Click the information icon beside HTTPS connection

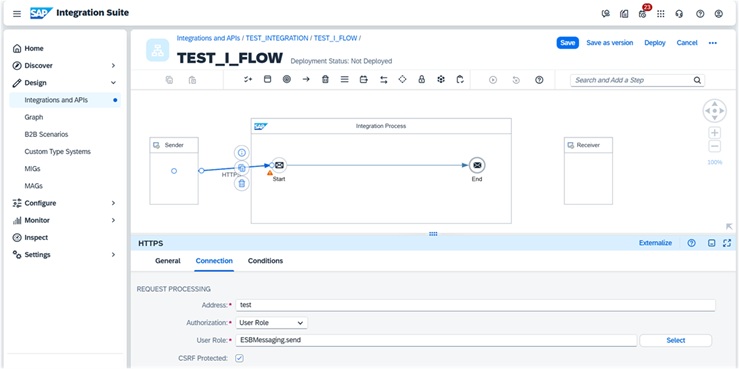242,153
